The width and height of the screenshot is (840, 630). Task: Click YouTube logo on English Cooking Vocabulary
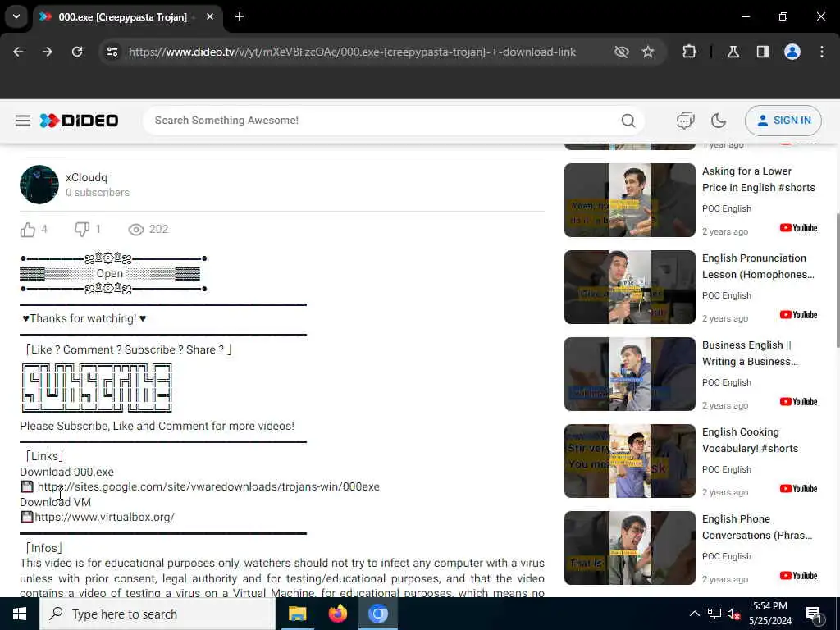coord(798,489)
